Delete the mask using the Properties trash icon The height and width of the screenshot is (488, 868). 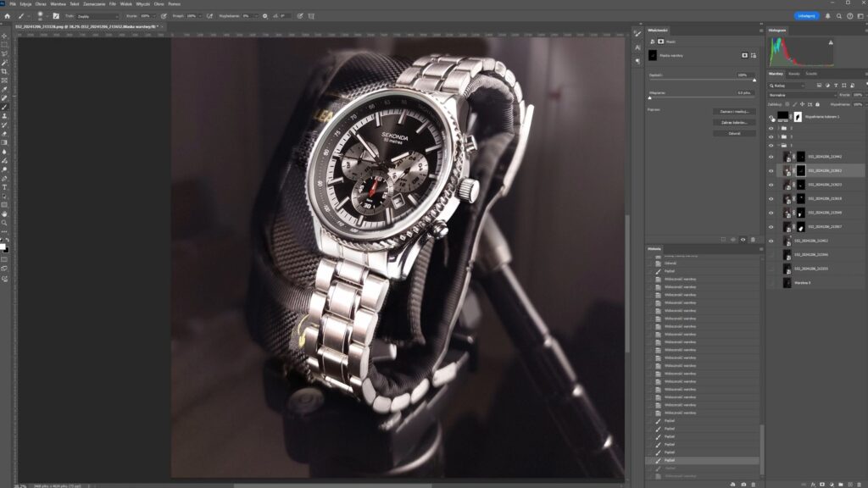click(753, 240)
